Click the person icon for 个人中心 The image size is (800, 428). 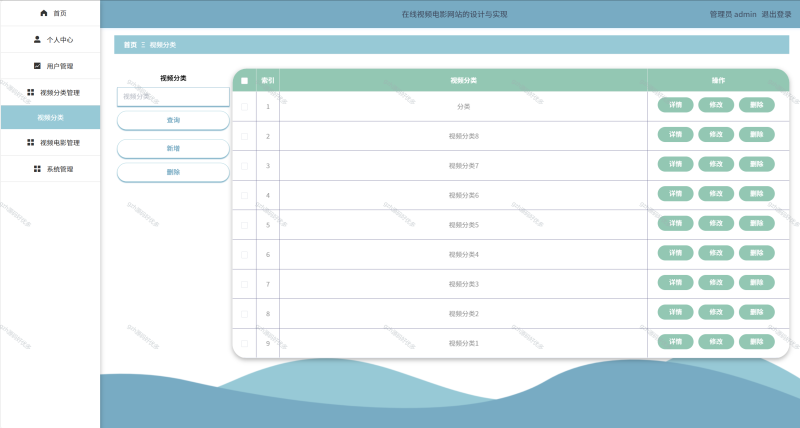coord(37,40)
